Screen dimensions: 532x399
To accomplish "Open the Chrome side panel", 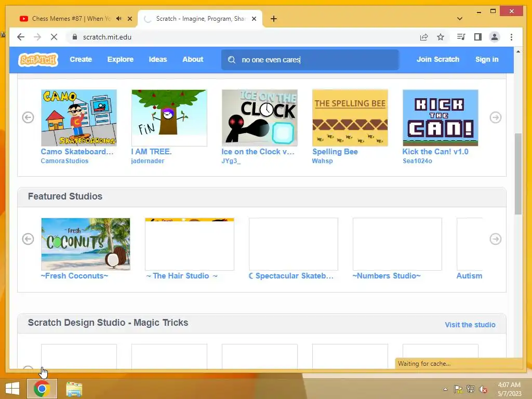I will point(478,37).
